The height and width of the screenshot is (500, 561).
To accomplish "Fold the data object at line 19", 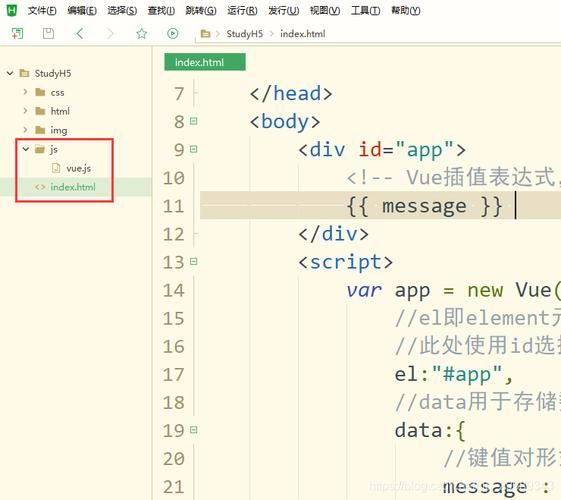I will pyautogui.click(x=194, y=430).
